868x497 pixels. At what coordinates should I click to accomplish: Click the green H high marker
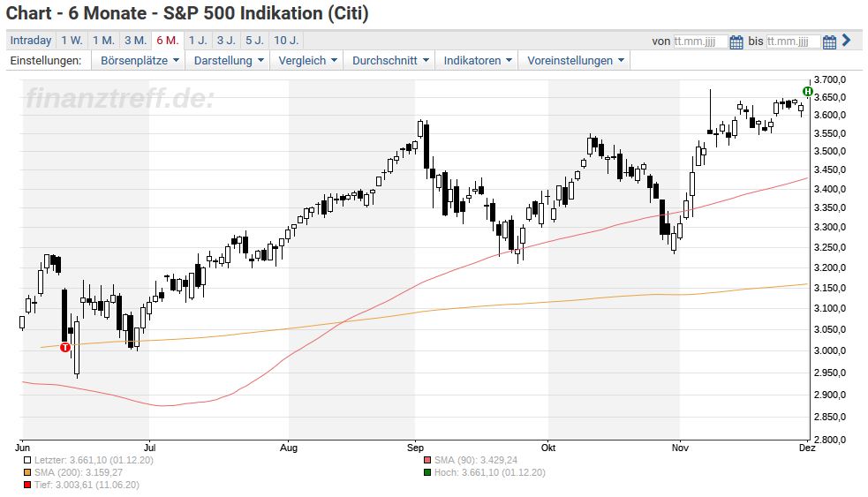(808, 91)
